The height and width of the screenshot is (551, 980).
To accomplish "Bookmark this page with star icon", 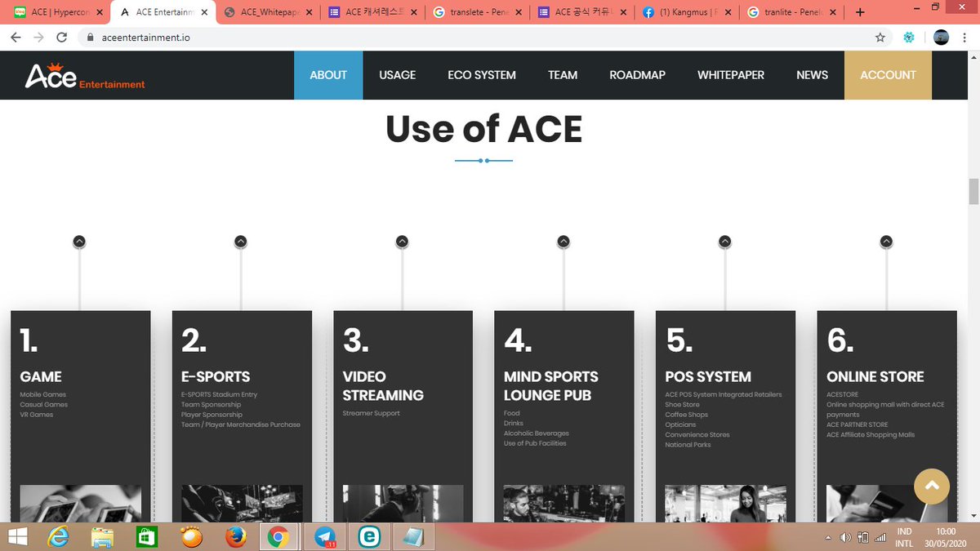I will point(880,38).
